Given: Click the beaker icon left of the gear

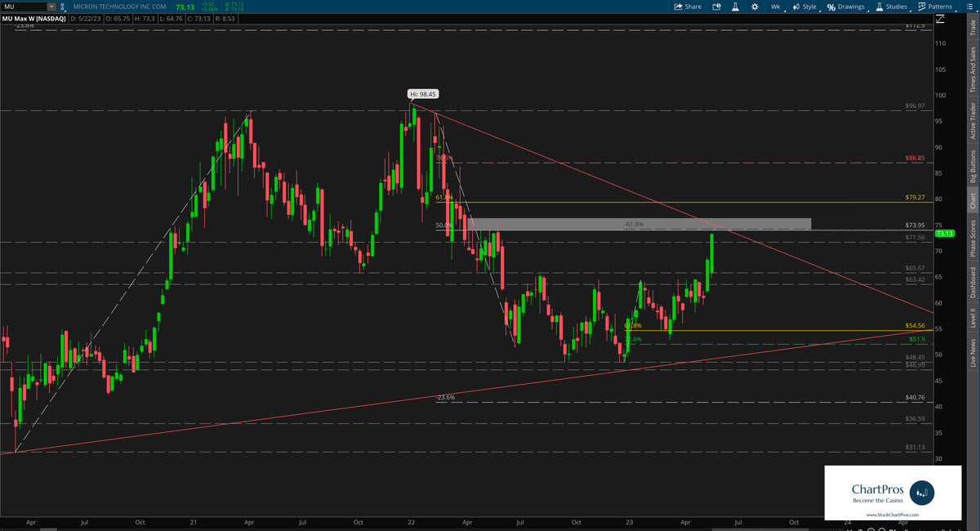Looking at the screenshot, I should (735, 7).
